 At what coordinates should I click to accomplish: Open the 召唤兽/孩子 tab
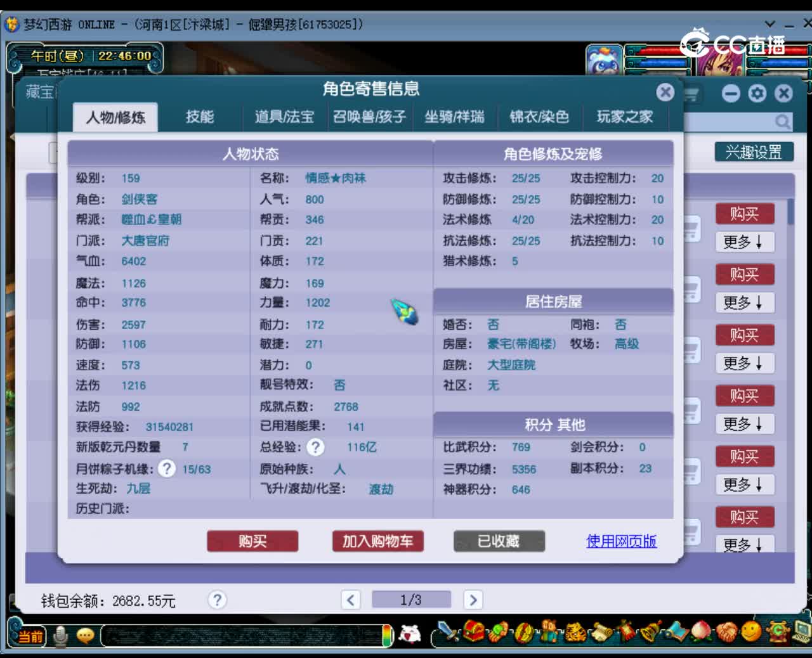[x=369, y=117]
